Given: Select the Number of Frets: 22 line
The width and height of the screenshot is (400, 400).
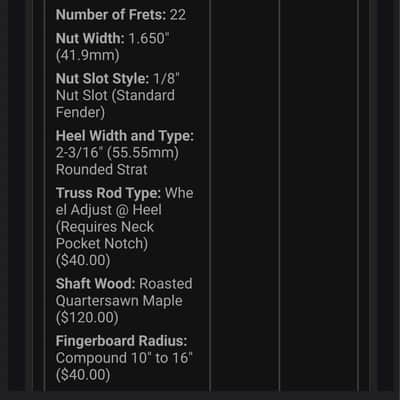Looking at the screenshot, I should [121, 15].
